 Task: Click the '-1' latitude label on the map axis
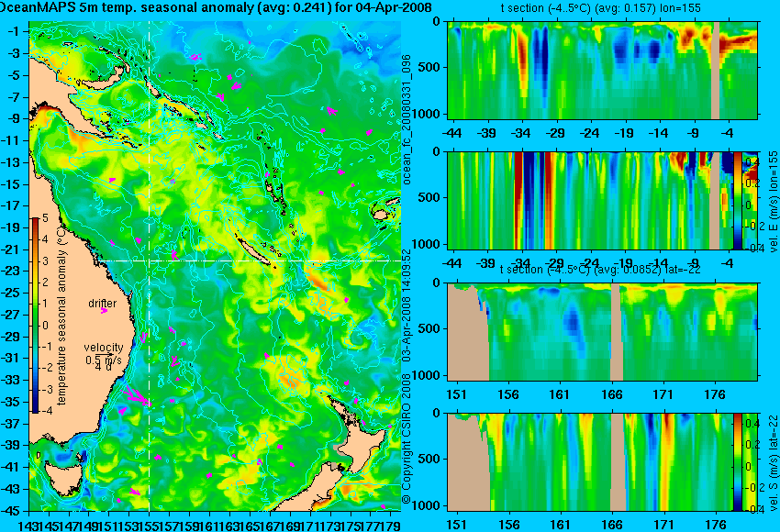tap(14, 31)
